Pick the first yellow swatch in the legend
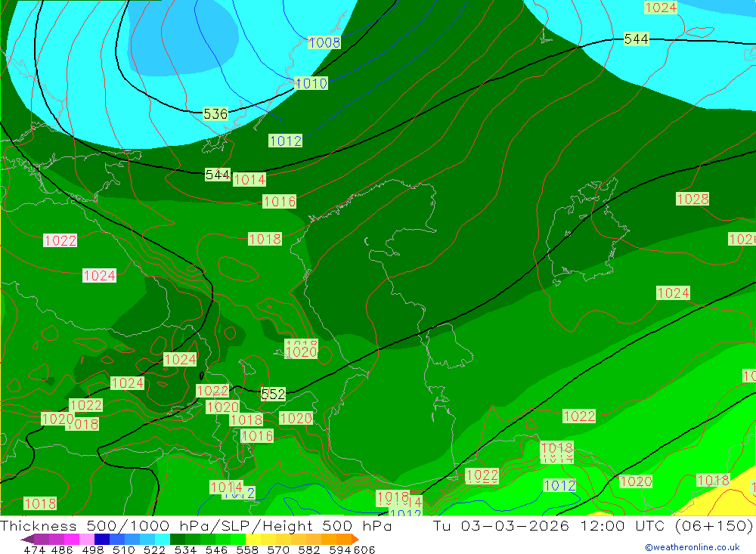The image size is (756, 554). 253,539
